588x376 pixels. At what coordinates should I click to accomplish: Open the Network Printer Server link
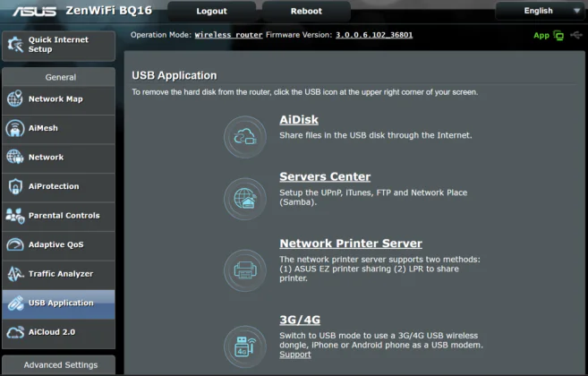click(351, 244)
